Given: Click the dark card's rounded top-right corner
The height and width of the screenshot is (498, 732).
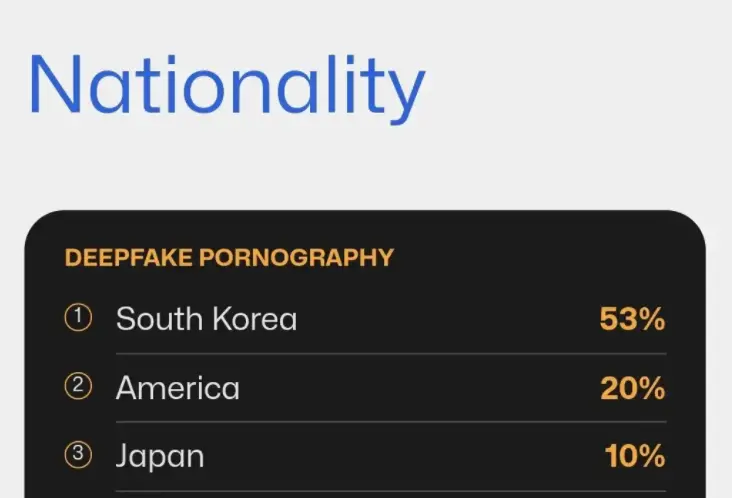Looking at the screenshot, I should [690, 226].
